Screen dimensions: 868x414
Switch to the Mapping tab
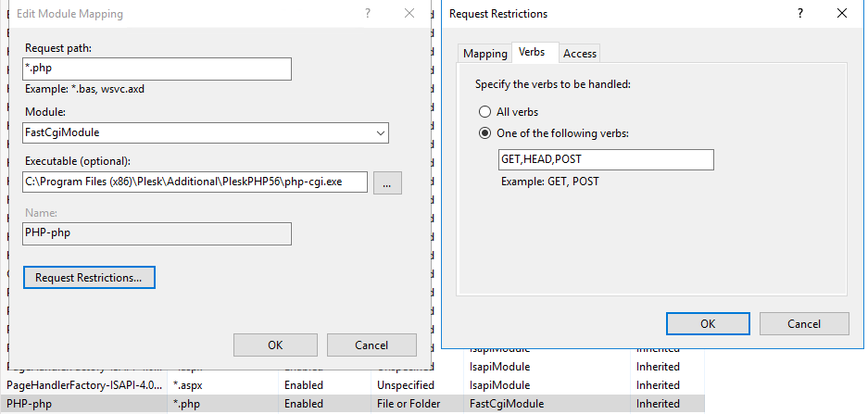click(485, 54)
